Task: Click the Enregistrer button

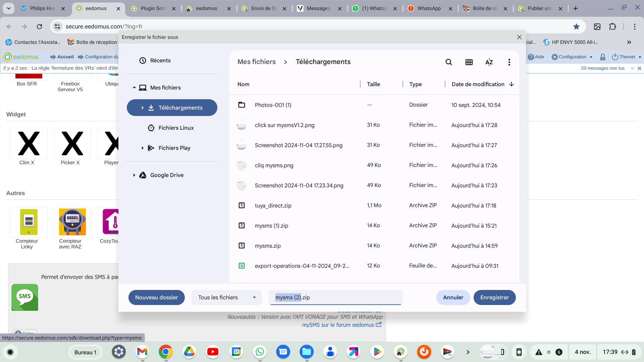Action: pyautogui.click(x=494, y=297)
